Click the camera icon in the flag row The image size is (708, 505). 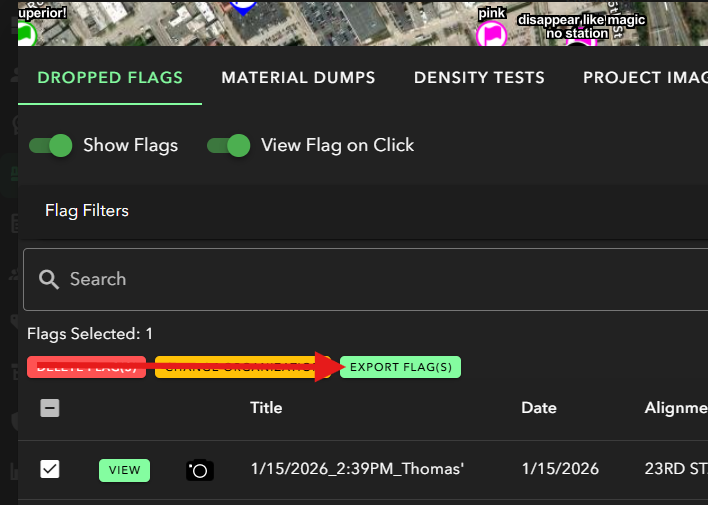(x=200, y=469)
